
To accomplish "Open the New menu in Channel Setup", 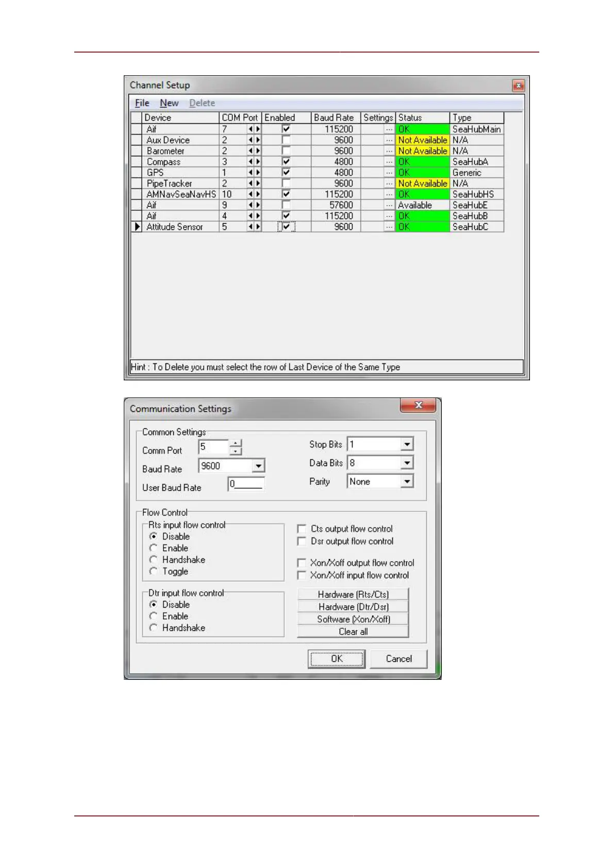I will click(x=169, y=103).
